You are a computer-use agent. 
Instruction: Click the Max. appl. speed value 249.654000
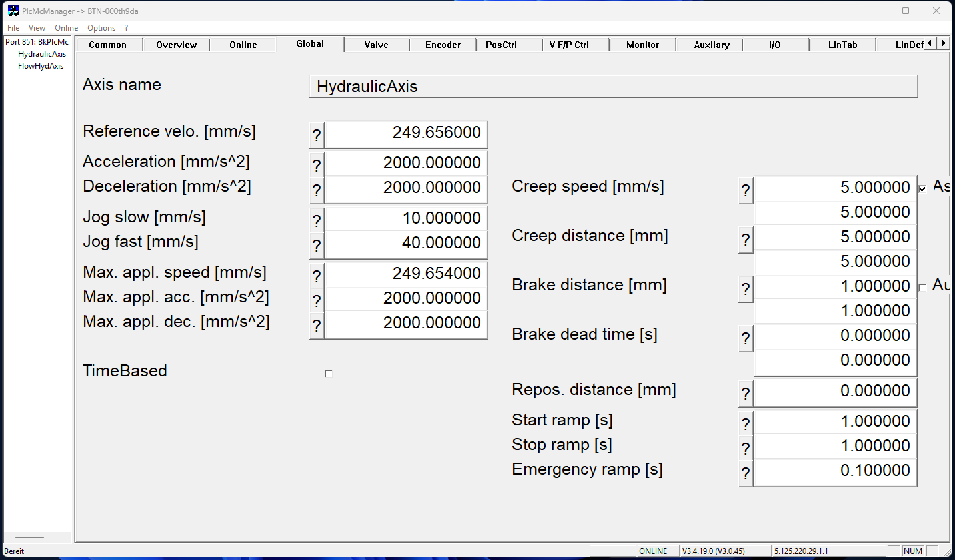pos(406,274)
